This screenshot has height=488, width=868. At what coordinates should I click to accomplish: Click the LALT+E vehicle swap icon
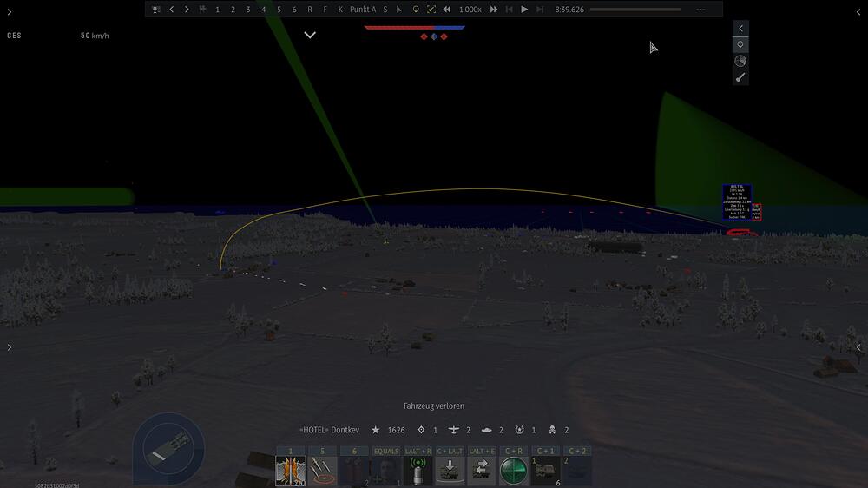pos(482,471)
